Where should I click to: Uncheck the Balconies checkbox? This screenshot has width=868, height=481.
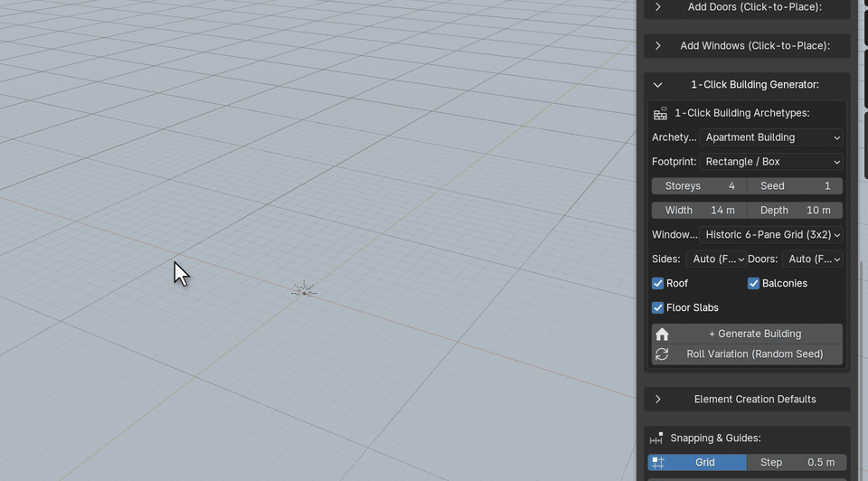(x=753, y=283)
